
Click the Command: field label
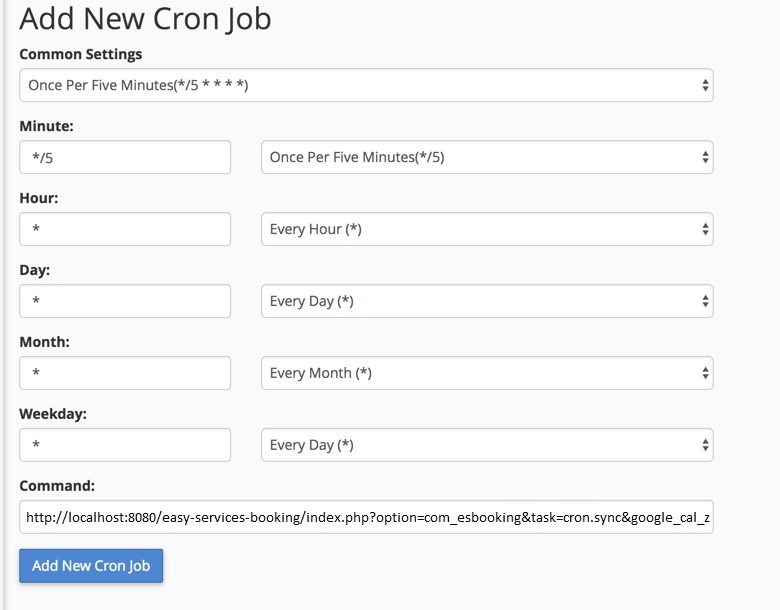[x=57, y=486]
